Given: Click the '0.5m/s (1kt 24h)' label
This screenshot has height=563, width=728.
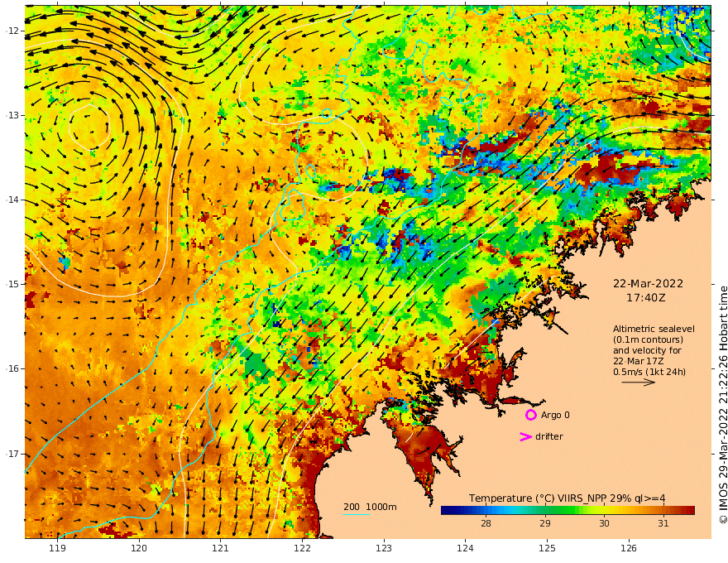Looking at the screenshot, I should point(649,372).
